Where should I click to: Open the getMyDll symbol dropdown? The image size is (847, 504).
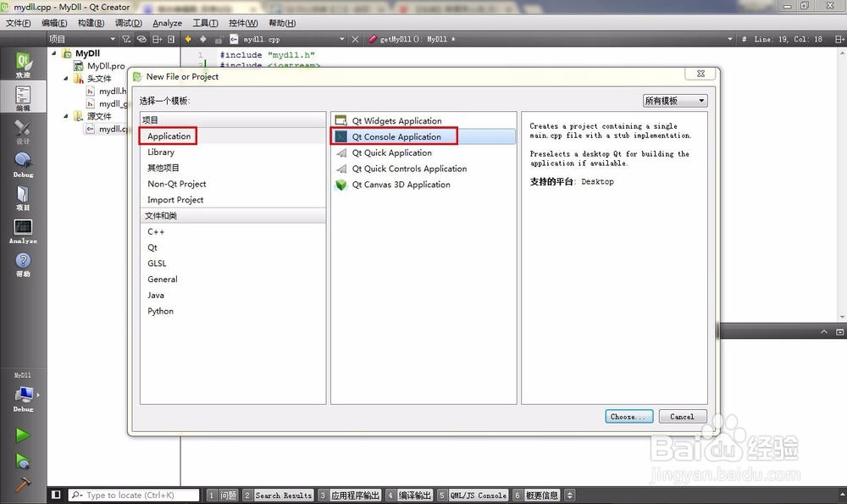click(550, 39)
